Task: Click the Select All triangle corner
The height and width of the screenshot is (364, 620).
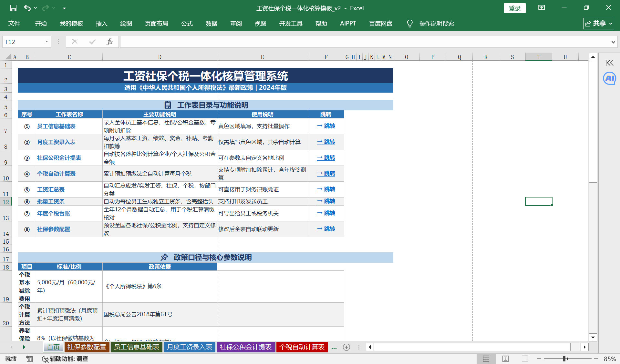Action: coord(8,57)
